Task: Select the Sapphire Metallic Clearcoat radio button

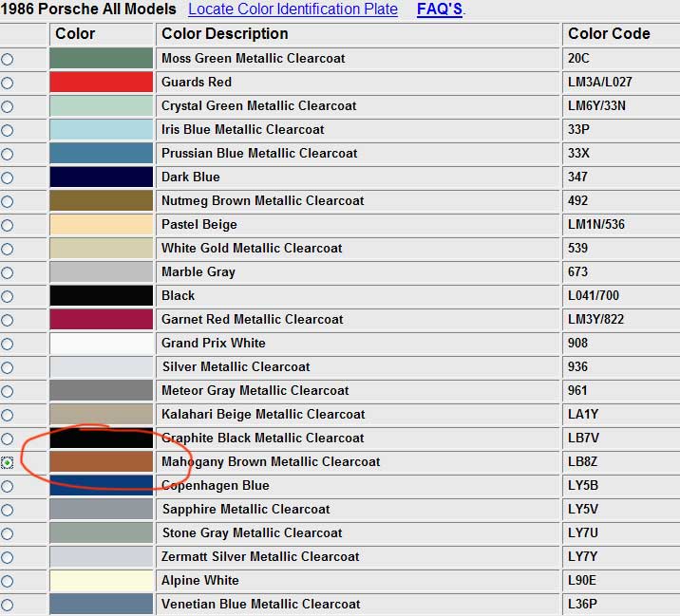Action: 7,511
